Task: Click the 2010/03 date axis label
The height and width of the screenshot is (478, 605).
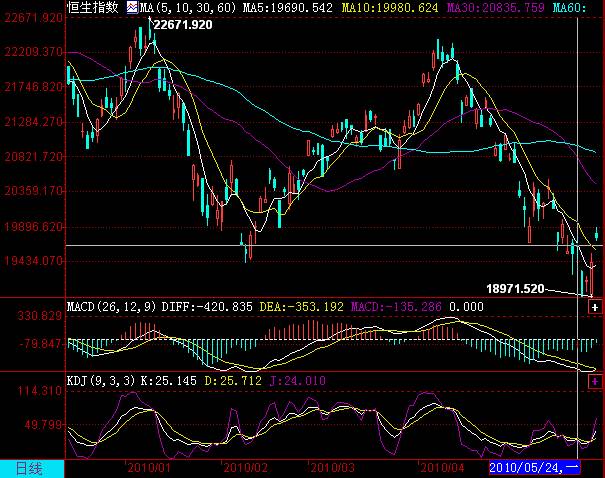Action: (x=333, y=468)
